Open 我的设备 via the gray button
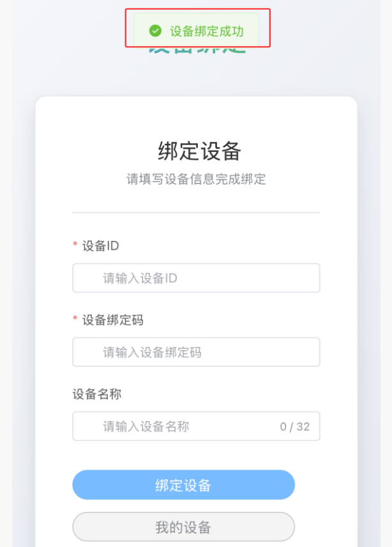The height and width of the screenshot is (547, 392). click(183, 527)
